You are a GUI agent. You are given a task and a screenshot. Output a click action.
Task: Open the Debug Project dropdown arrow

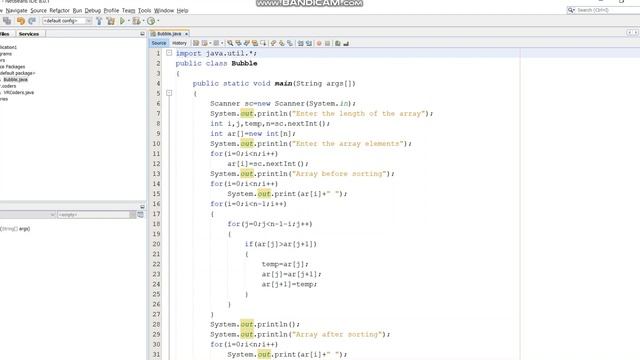tap(143, 21)
